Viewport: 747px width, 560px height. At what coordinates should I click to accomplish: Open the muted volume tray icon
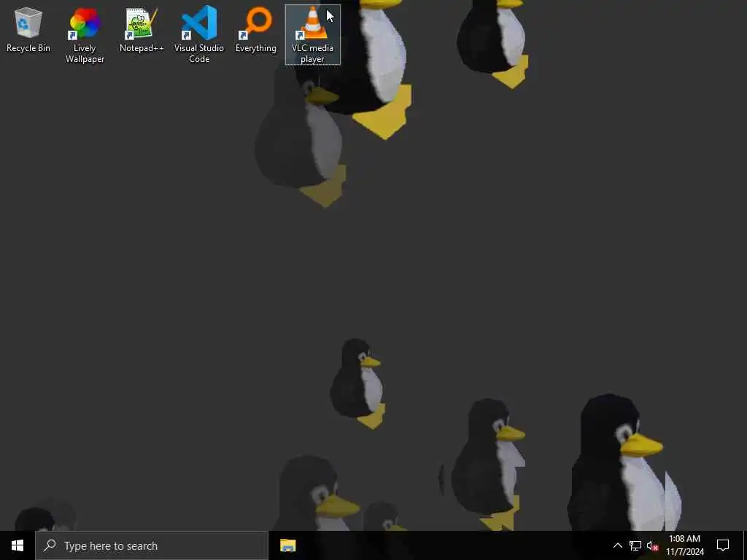[x=652, y=545]
